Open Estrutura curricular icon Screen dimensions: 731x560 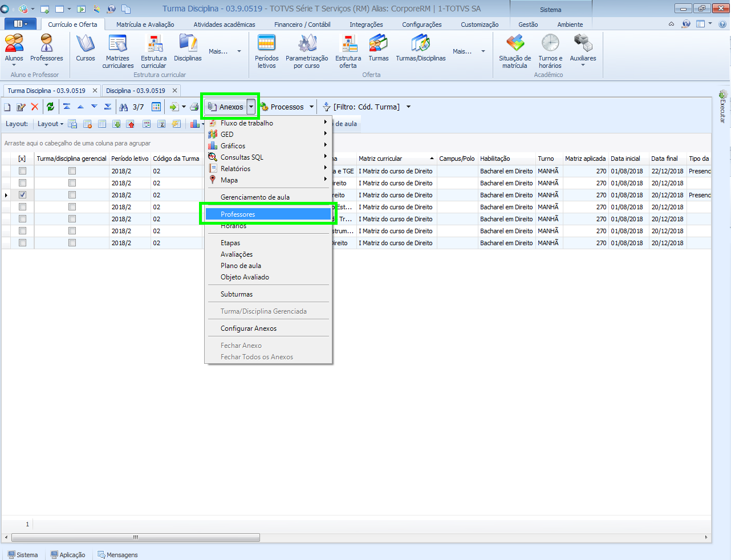[x=154, y=51]
